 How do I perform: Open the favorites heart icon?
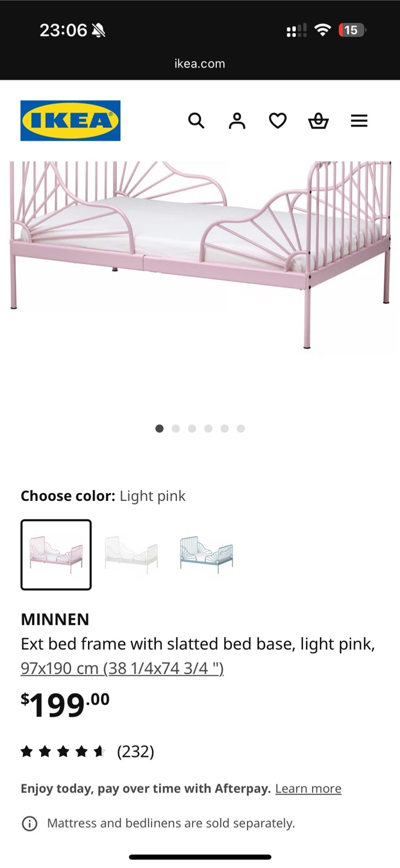pyautogui.click(x=278, y=121)
